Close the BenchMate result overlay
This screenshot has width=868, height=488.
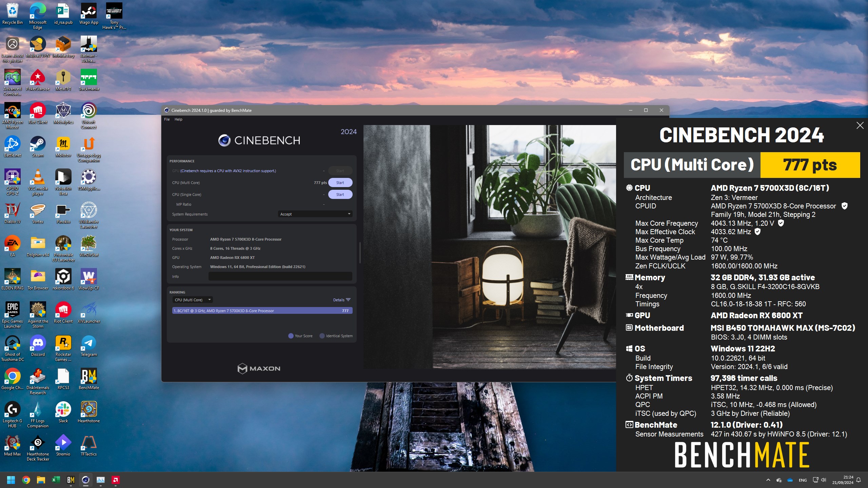coord(860,125)
